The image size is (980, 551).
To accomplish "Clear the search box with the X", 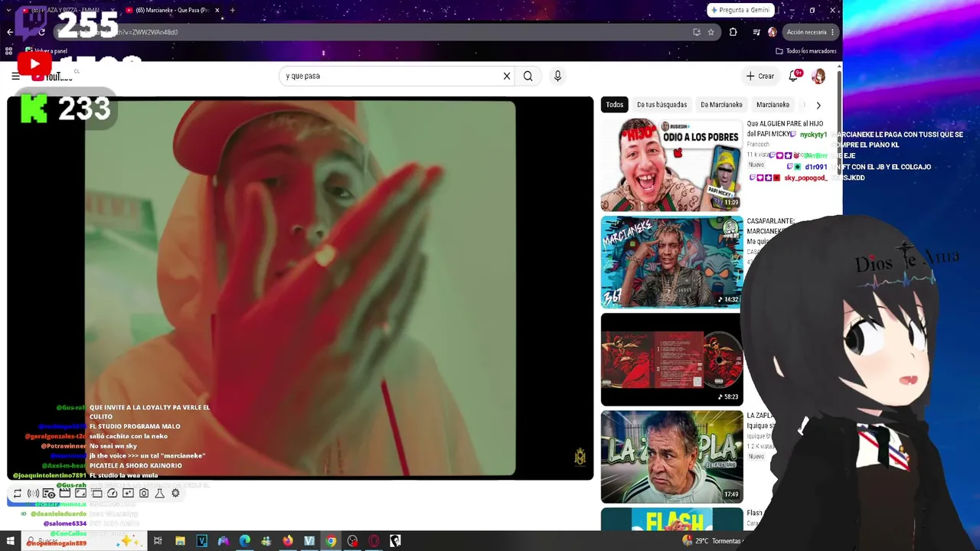I will coord(506,76).
